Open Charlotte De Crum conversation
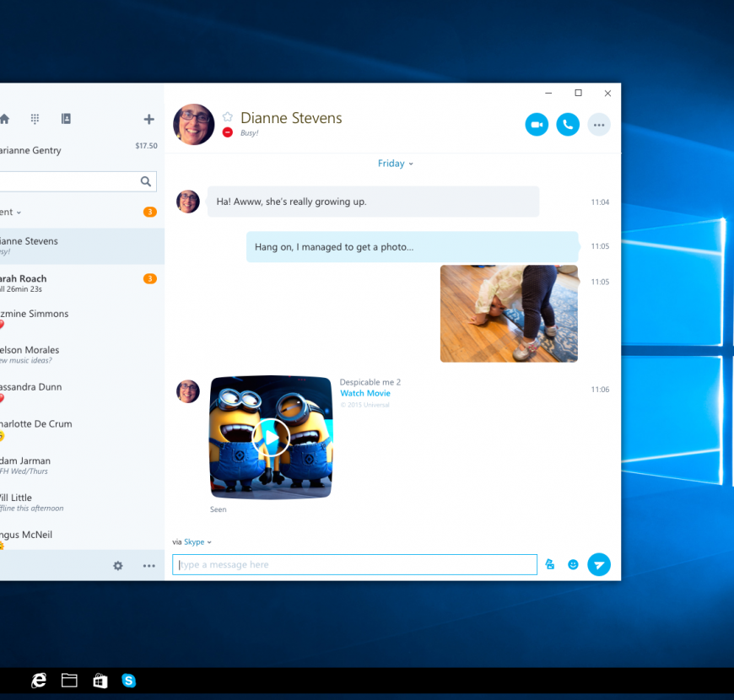This screenshot has width=734, height=700. (x=82, y=430)
